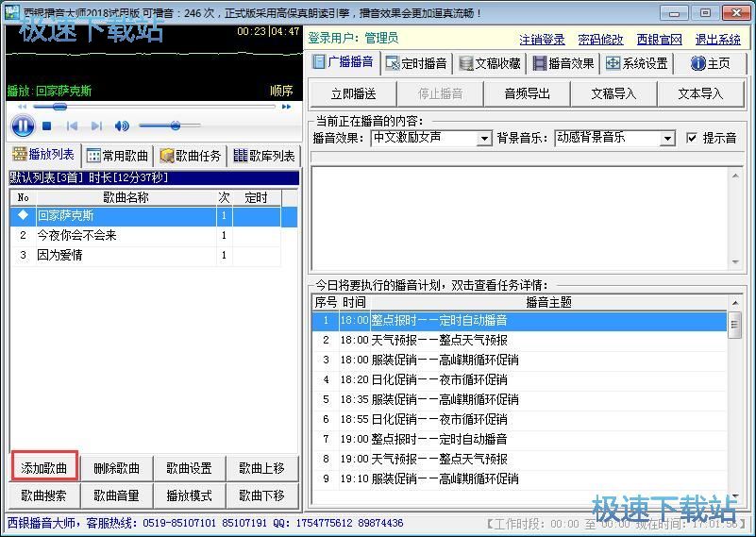The image size is (756, 537).
Task: Mute audio via the speaker icon
Action: pos(122,126)
